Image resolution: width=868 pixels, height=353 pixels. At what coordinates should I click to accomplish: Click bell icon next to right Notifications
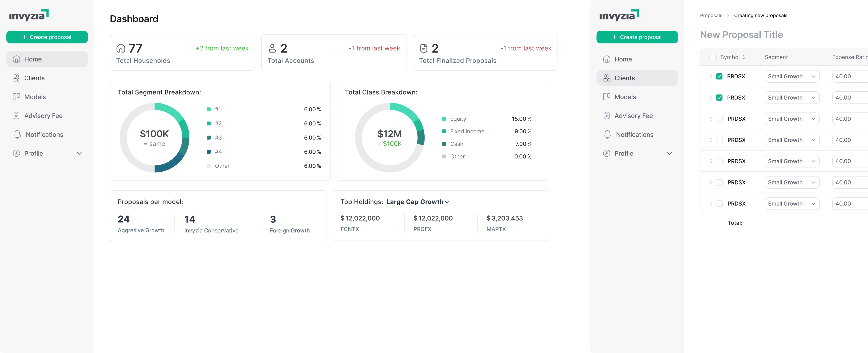[607, 134]
